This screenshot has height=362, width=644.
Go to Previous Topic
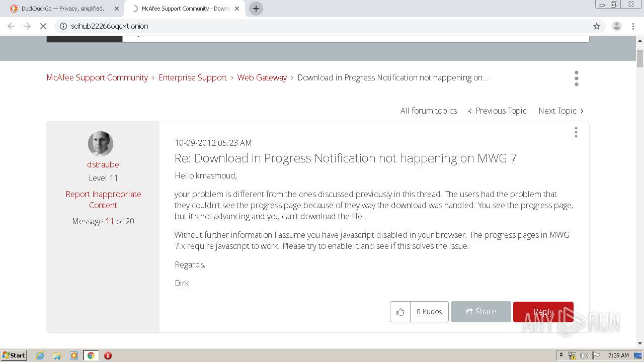497,111
